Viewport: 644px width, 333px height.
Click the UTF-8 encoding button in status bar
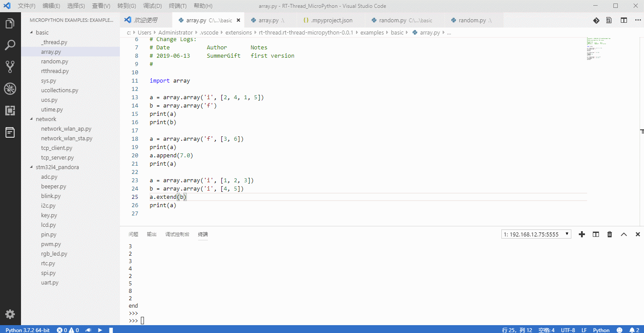[568, 330]
